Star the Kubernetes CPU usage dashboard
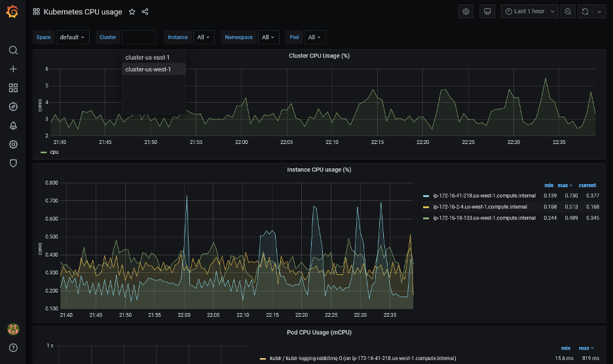The image size is (613, 364). coord(132,12)
